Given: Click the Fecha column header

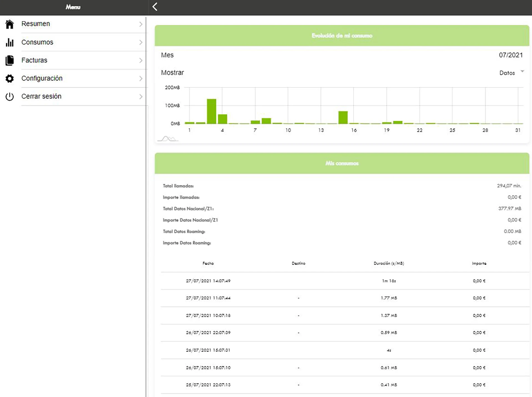Looking at the screenshot, I should pos(208,263).
